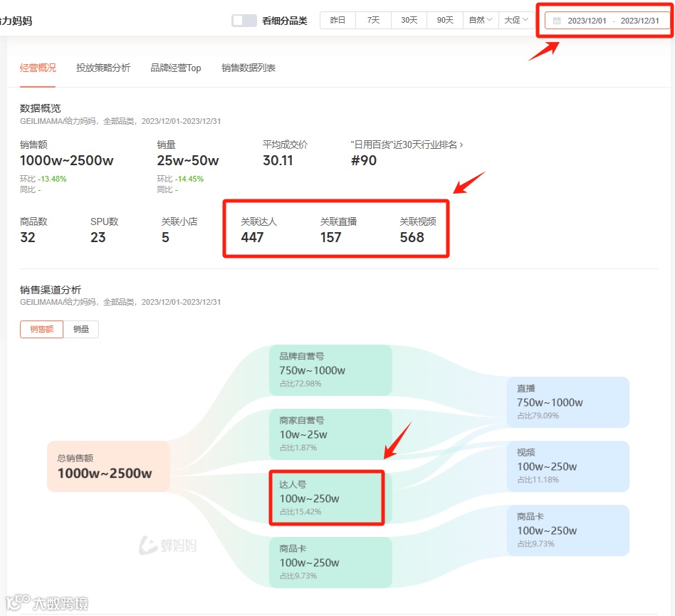Click the 关联视频 568 value

coord(412,237)
